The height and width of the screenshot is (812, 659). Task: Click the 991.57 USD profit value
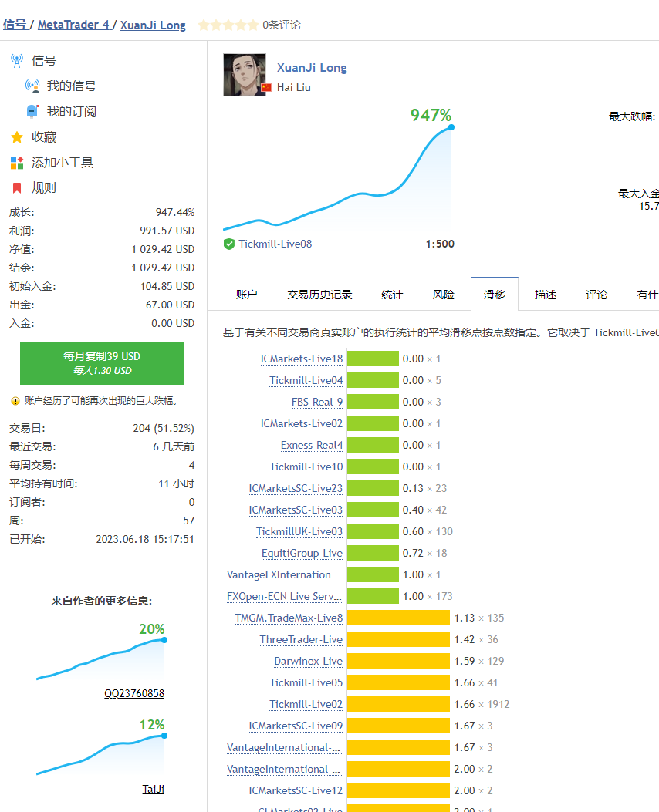[167, 231]
